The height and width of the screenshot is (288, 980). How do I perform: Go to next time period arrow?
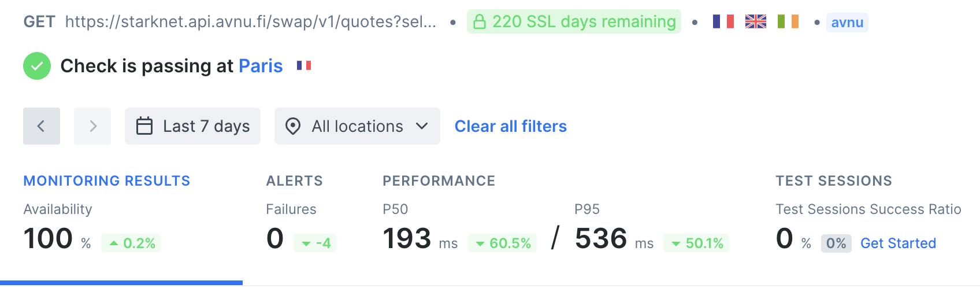92,126
